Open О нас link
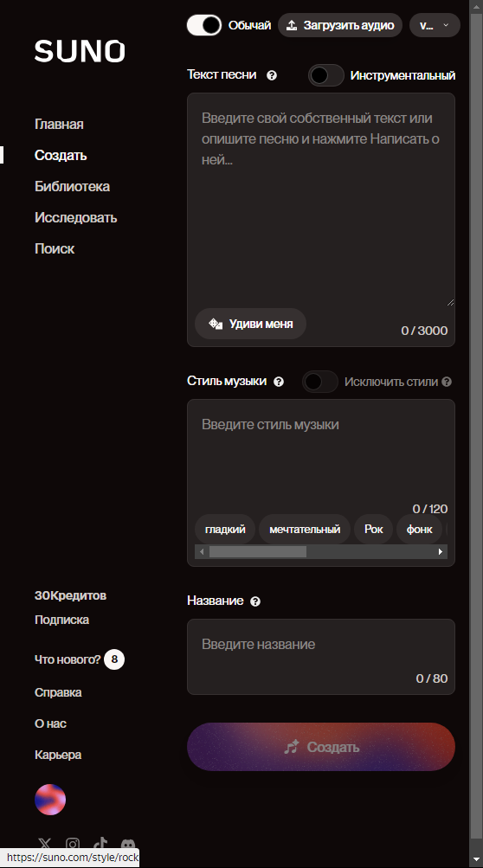The image size is (483, 868). pos(50,723)
